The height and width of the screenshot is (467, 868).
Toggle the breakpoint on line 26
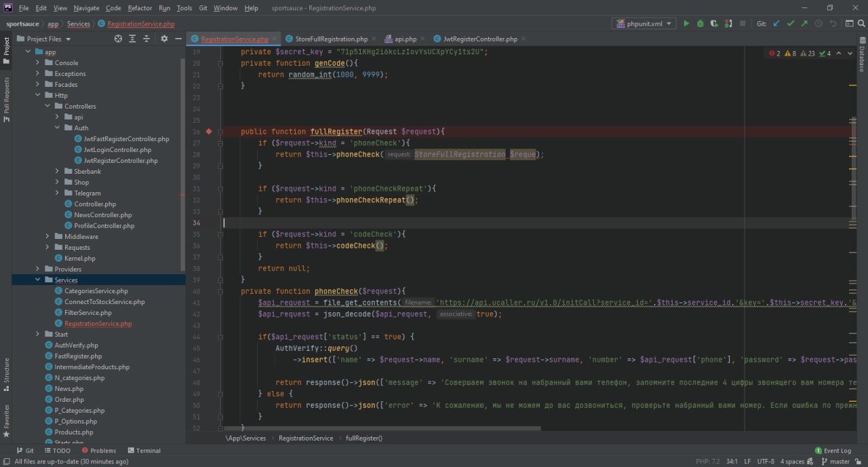pyautogui.click(x=209, y=132)
